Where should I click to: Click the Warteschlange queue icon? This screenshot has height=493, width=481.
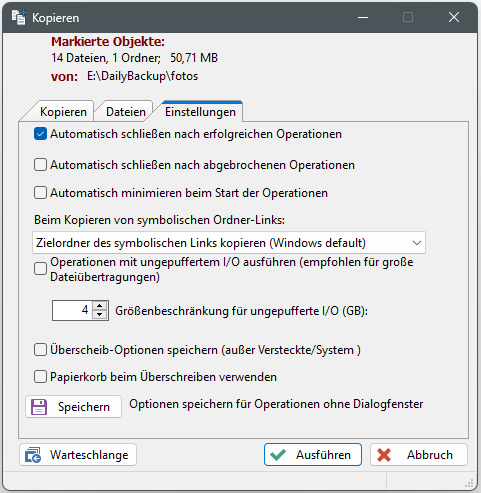[33, 455]
